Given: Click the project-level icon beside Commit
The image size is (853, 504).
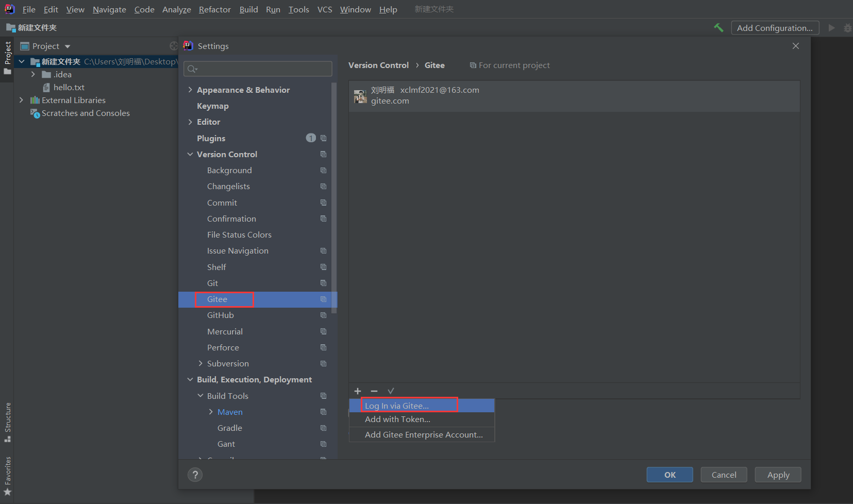Looking at the screenshot, I should [x=323, y=203].
